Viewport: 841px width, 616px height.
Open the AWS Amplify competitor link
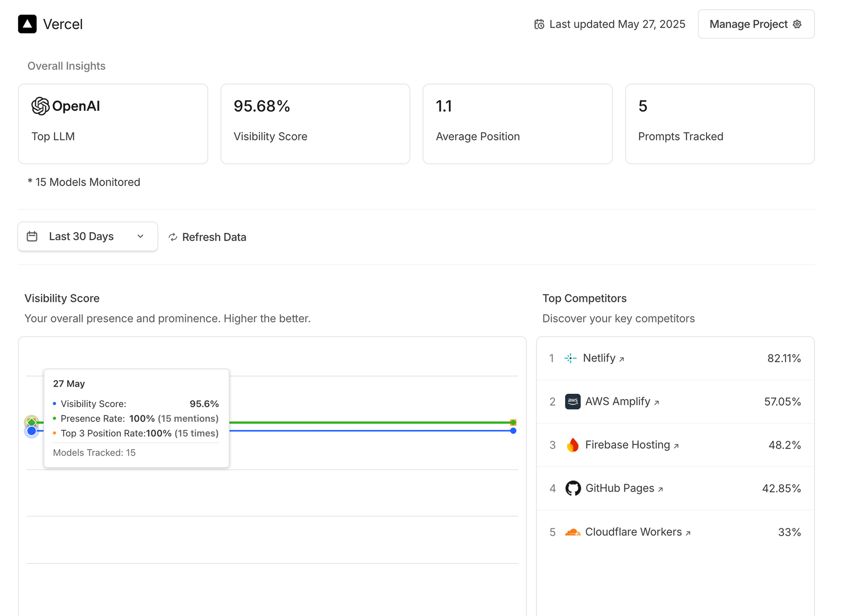(x=622, y=401)
